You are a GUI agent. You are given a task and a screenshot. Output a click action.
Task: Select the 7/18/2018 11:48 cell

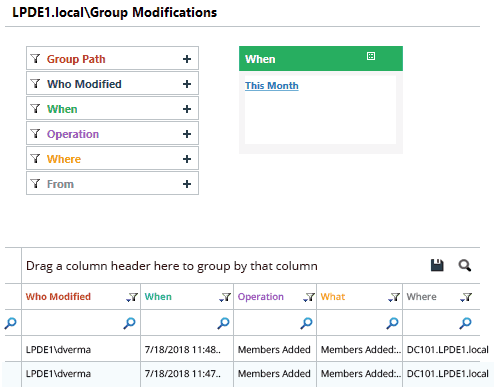pyautogui.click(x=187, y=349)
